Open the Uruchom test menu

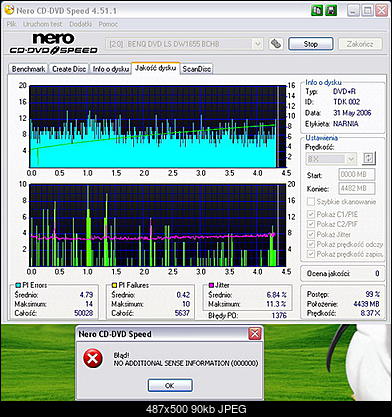coord(42,24)
